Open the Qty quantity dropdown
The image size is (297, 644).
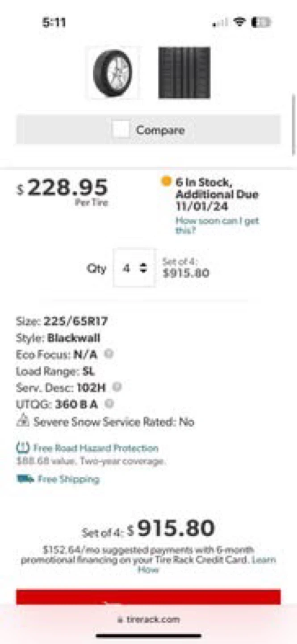point(134,268)
